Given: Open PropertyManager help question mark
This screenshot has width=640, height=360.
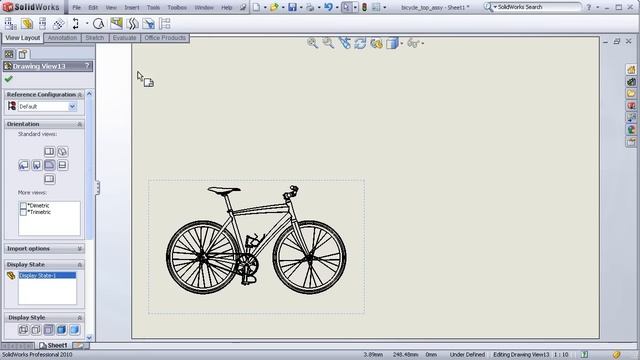Looking at the screenshot, I should coord(87,66).
